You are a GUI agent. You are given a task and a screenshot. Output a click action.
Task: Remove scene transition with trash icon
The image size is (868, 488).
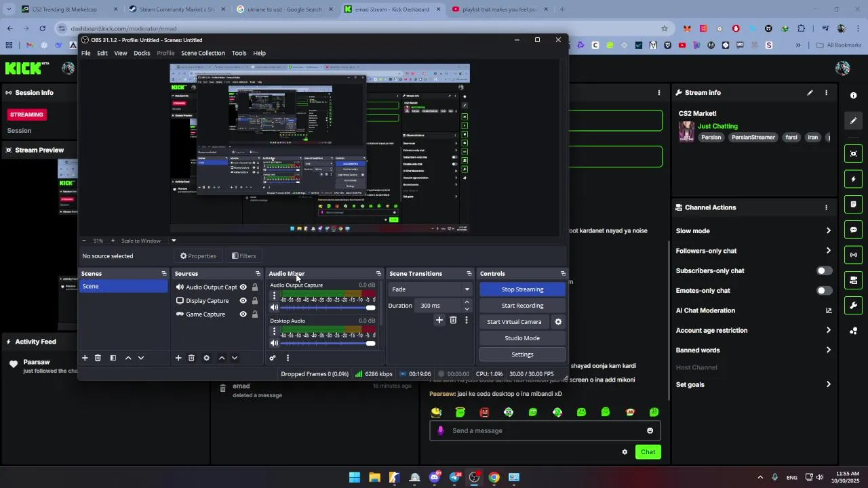click(x=453, y=320)
